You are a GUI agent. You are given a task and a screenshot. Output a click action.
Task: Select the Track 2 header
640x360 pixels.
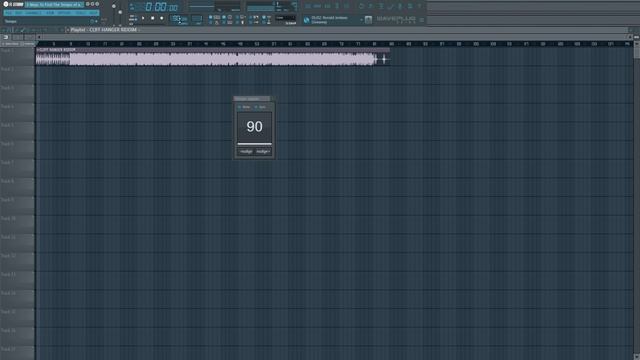pos(17,76)
